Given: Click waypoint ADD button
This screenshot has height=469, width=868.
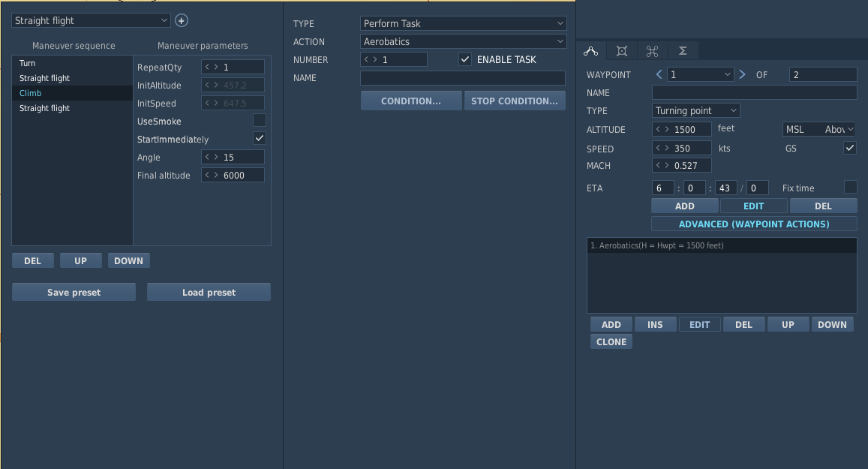Looking at the screenshot, I should [685, 206].
